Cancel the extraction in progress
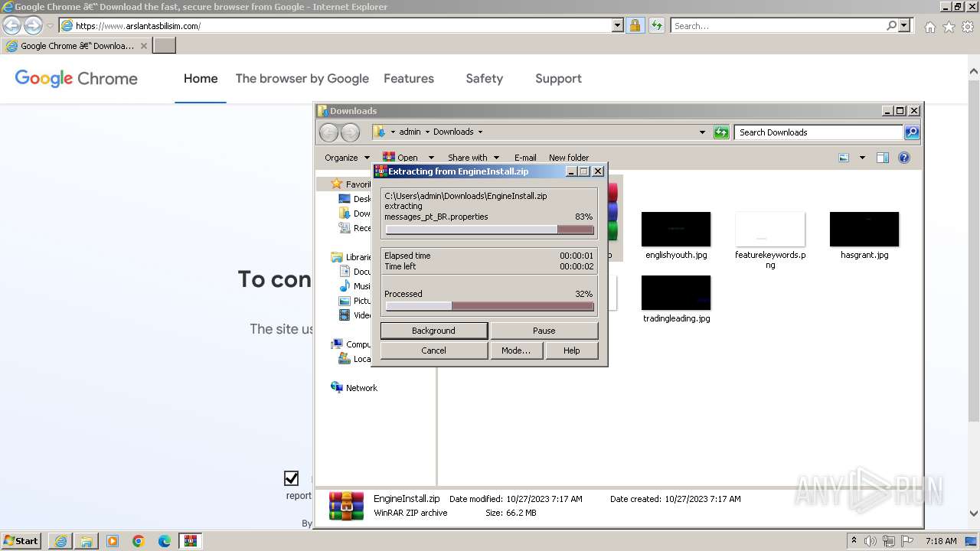This screenshot has height=551, width=980. pos(433,350)
